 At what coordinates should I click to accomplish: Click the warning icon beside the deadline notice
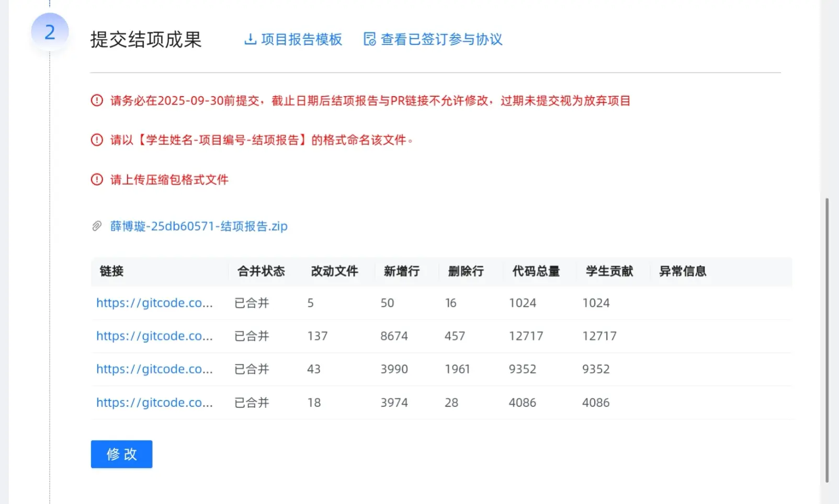(97, 100)
